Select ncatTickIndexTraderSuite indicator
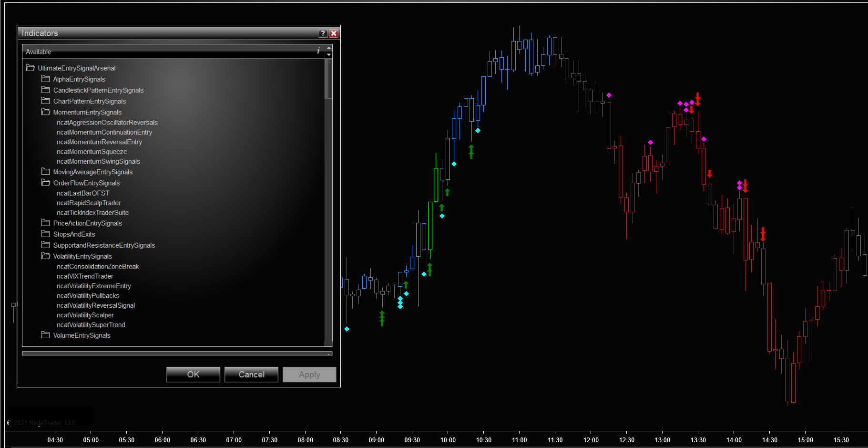868x448 pixels. click(x=92, y=213)
